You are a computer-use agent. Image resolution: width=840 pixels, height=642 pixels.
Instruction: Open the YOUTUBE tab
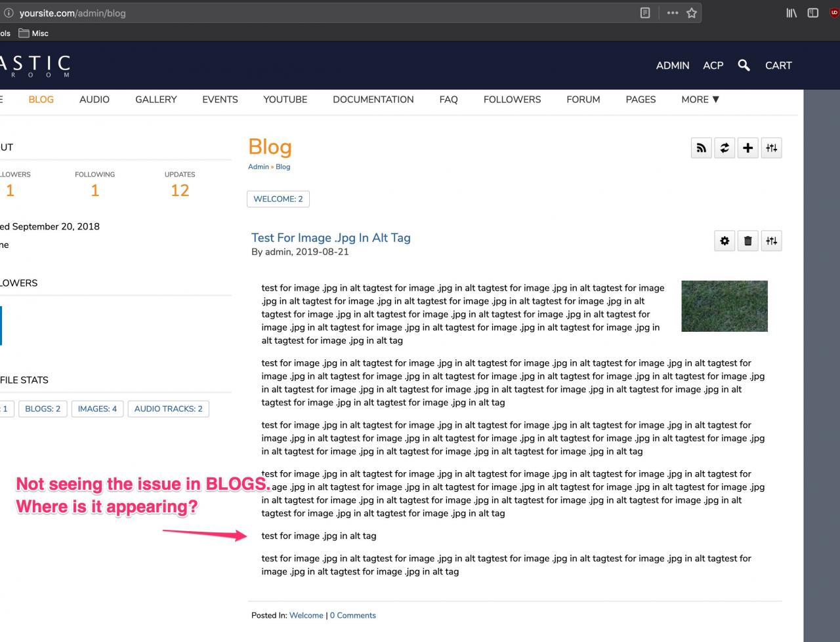point(285,100)
